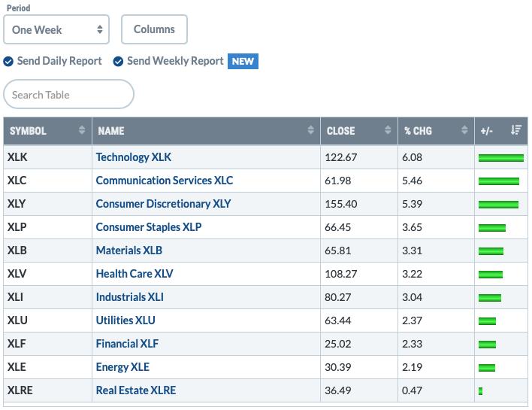Sort by NAME column arrows
This screenshot has height=410, width=532.
[x=310, y=129]
